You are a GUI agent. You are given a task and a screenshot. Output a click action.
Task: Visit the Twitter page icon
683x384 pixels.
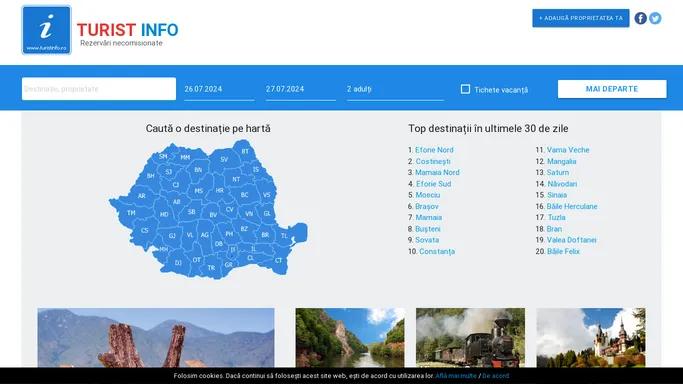click(655, 18)
